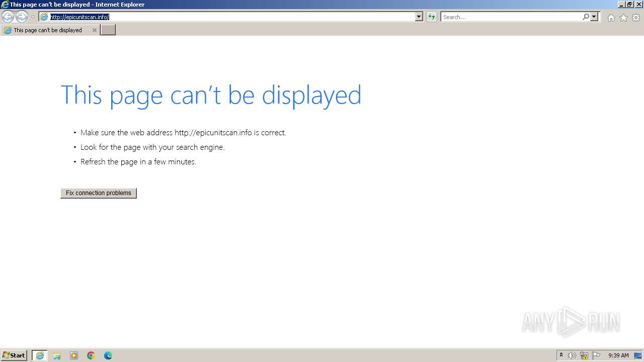Click the magnifying glass search icon
Screen dimensions: 644x362
586,17
